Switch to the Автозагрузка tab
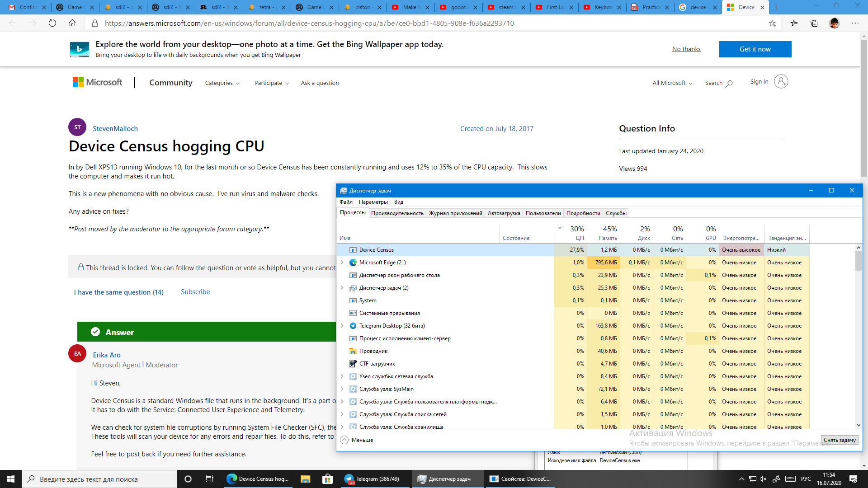The height and width of the screenshot is (488, 868). (x=504, y=213)
